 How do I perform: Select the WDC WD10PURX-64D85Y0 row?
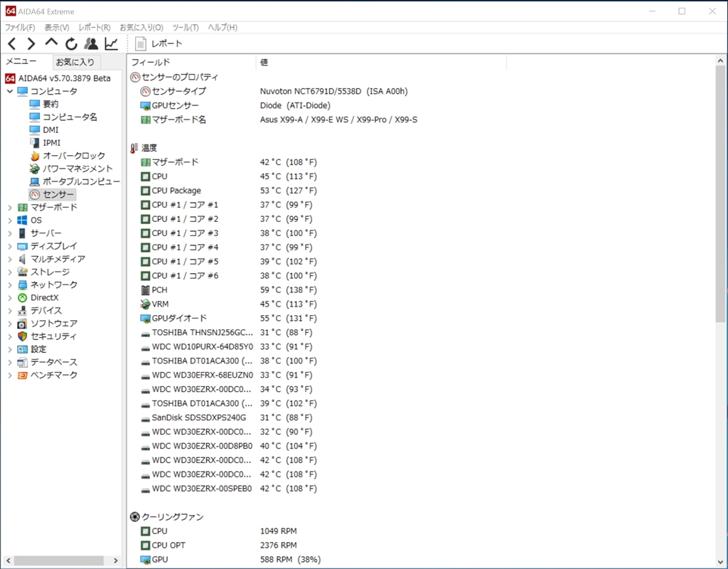[x=227, y=347]
